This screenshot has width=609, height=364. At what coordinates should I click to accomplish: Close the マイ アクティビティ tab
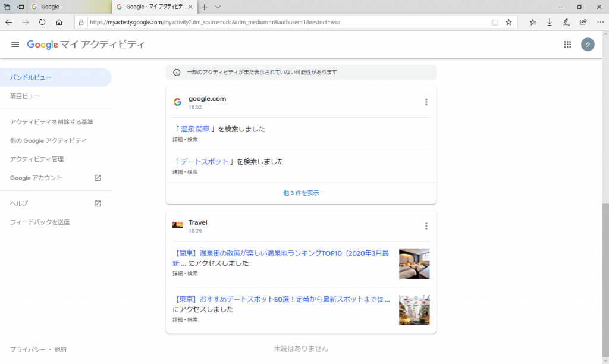click(190, 7)
